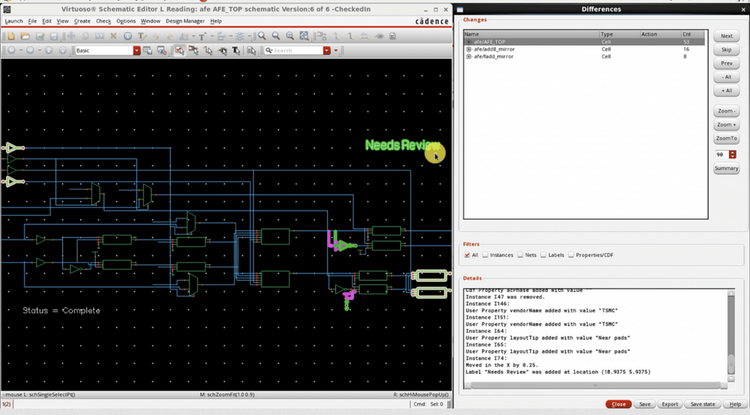
Task: Click the icon right of the Basic dropdown
Action: click(149, 50)
